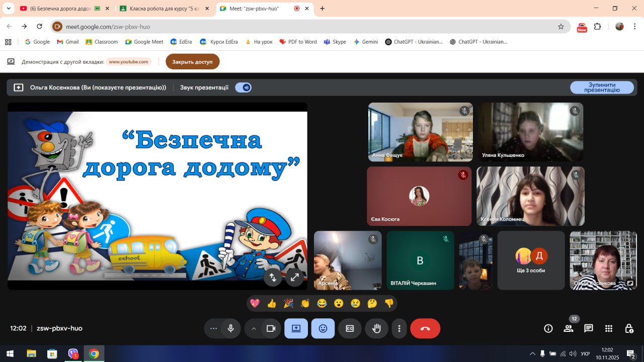
Task: Send the thumbs up reaction
Action: tap(272, 303)
